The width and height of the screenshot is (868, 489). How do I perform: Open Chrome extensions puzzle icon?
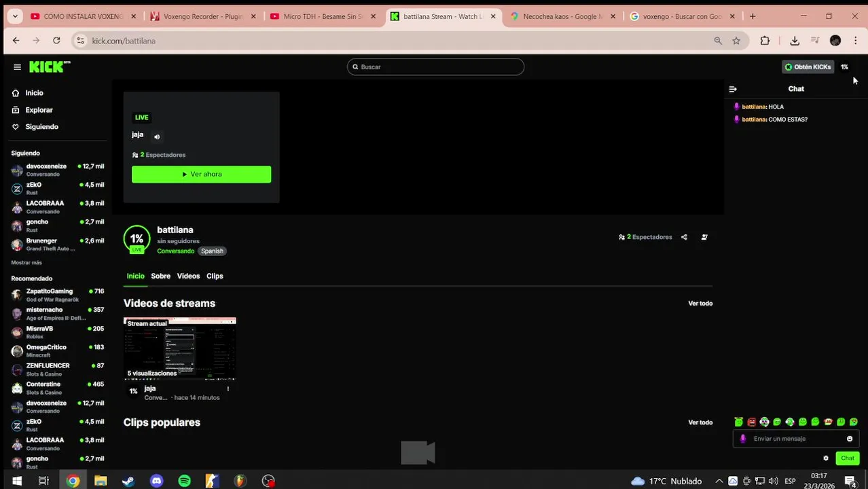[765, 41]
